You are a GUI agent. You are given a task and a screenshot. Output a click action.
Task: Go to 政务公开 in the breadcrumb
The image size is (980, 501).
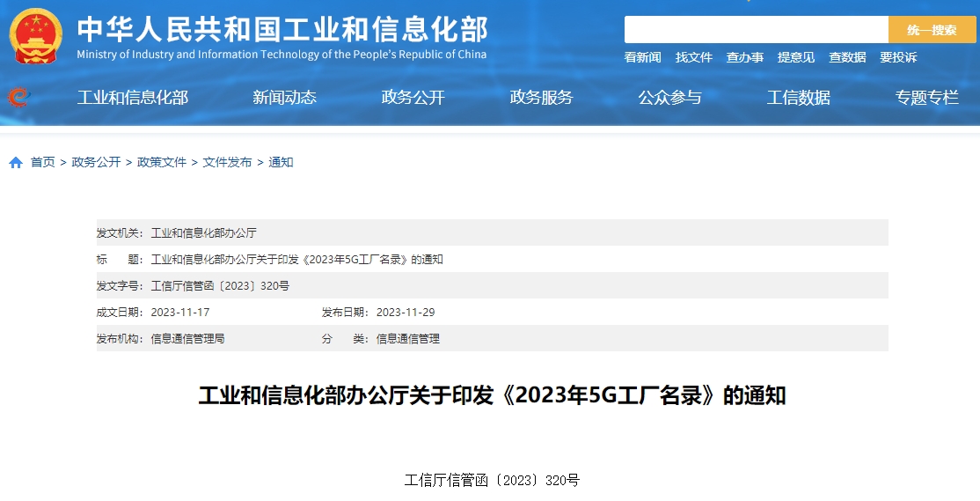point(96,162)
